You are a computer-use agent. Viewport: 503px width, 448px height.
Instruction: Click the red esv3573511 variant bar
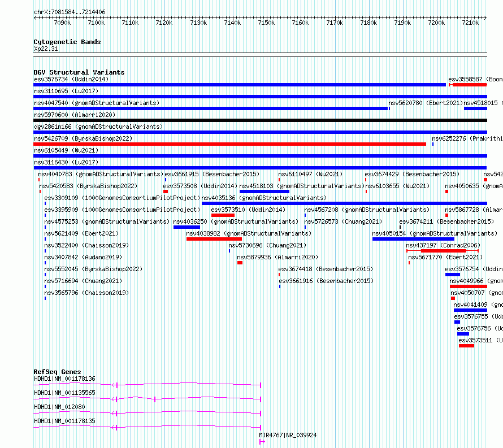pyautogui.click(x=466, y=346)
